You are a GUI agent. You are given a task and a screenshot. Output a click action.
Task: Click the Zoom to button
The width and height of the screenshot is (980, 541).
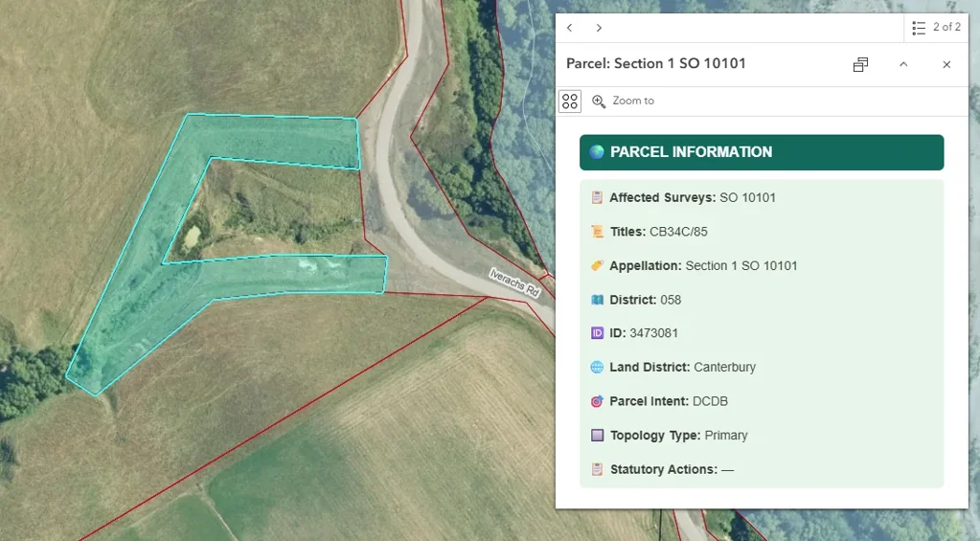pyautogui.click(x=623, y=101)
